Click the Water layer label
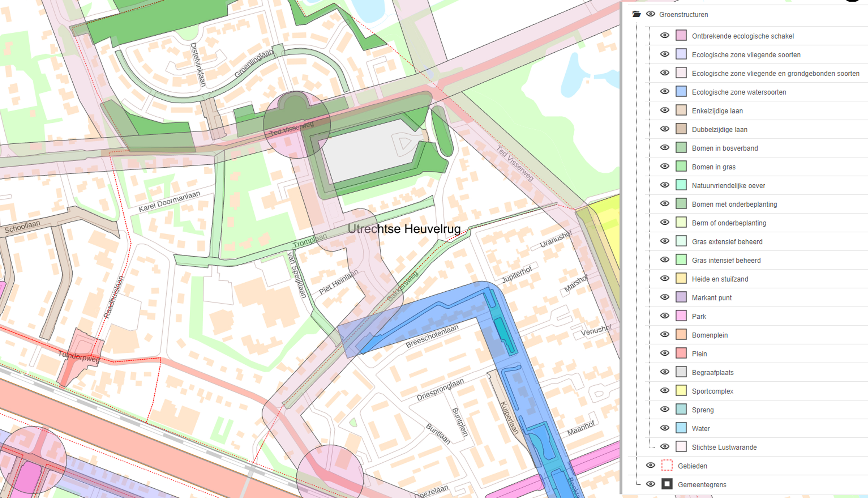868x498 pixels. (x=700, y=428)
